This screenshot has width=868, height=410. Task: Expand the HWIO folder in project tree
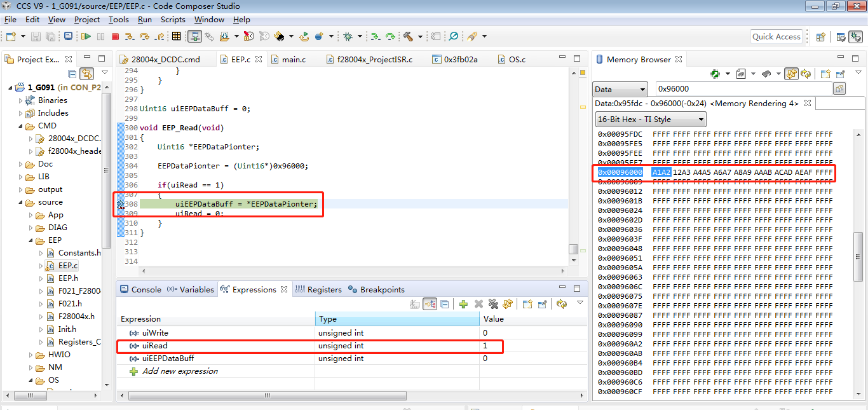pyautogui.click(x=31, y=355)
